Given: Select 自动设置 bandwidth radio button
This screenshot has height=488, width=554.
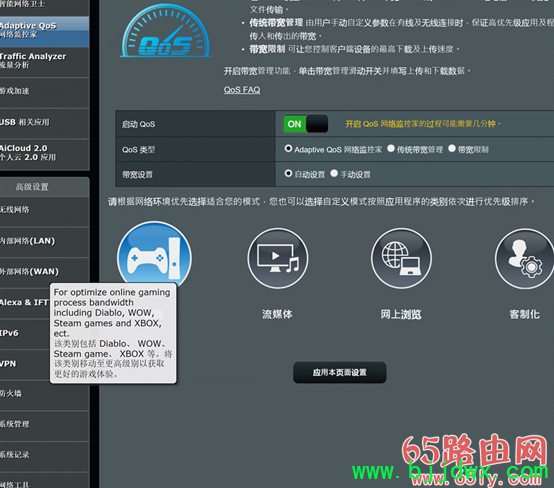Looking at the screenshot, I should [x=288, y=174].
